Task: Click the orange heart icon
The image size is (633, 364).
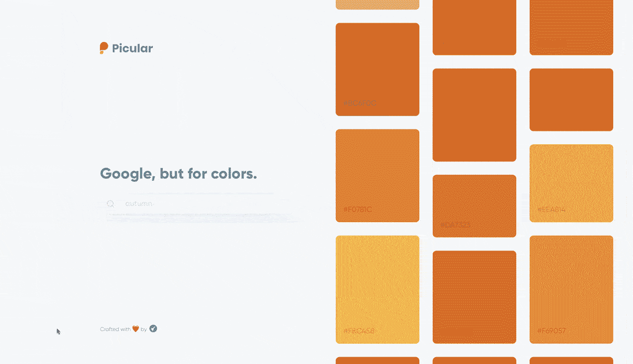Action: tap(136, 329)
